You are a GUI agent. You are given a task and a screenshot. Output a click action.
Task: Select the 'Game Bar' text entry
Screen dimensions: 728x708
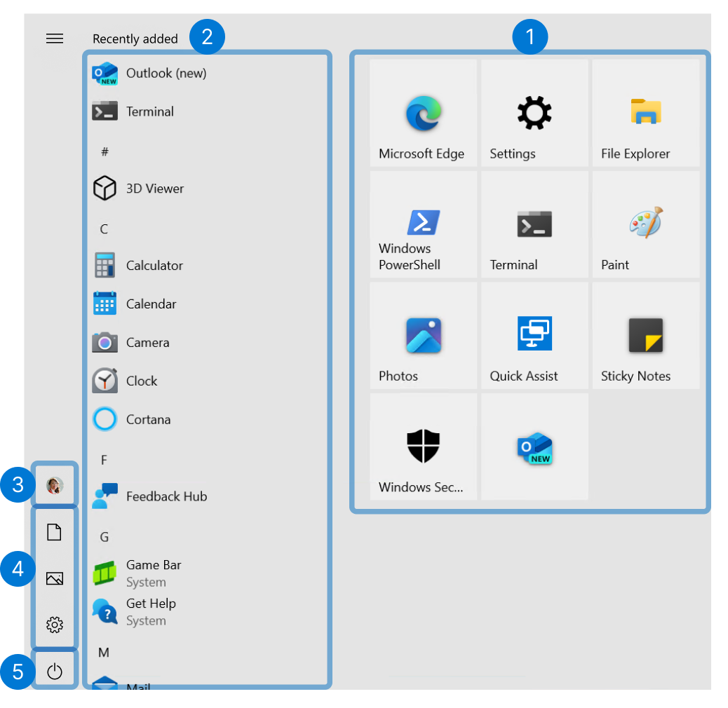tap(154, 565)
